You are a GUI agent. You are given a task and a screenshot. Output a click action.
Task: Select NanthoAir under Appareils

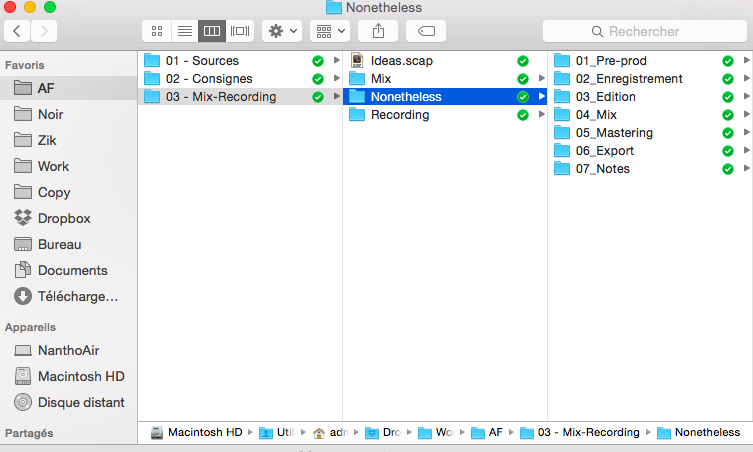[69, 350]
